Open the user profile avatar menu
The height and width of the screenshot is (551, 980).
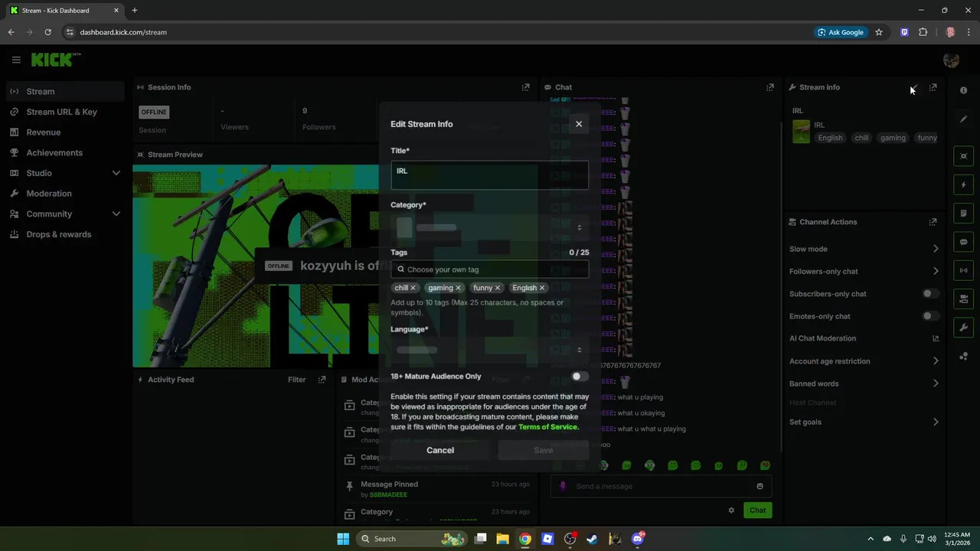click(x=952, y=60)
